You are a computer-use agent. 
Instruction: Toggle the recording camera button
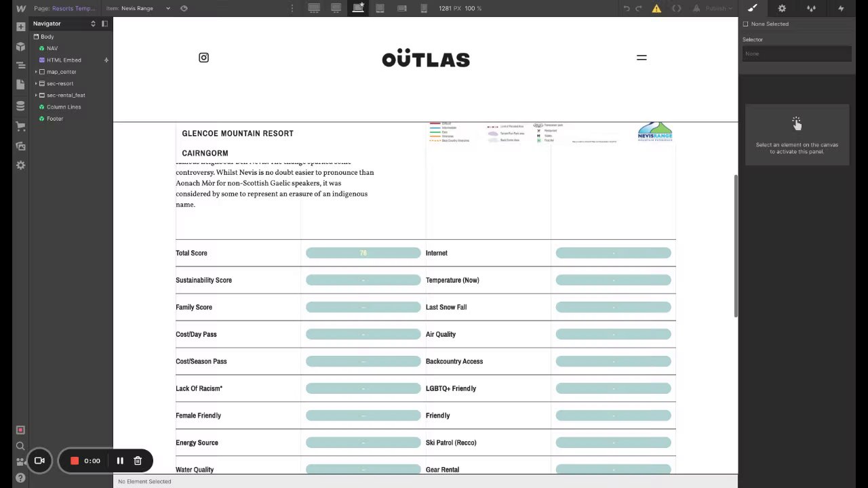(39, 461)
